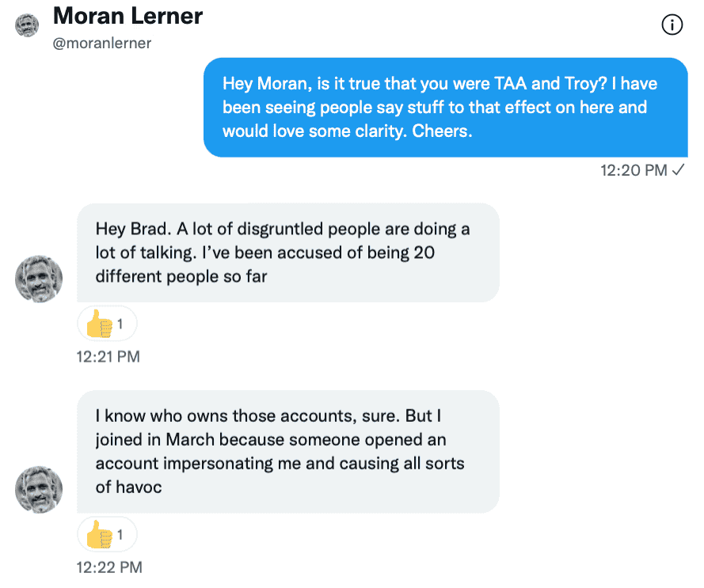This screenshot has width=704, height=588.
Task: Click the text 'would love some clarity. Cheers.'
Action: click(348, 131)
